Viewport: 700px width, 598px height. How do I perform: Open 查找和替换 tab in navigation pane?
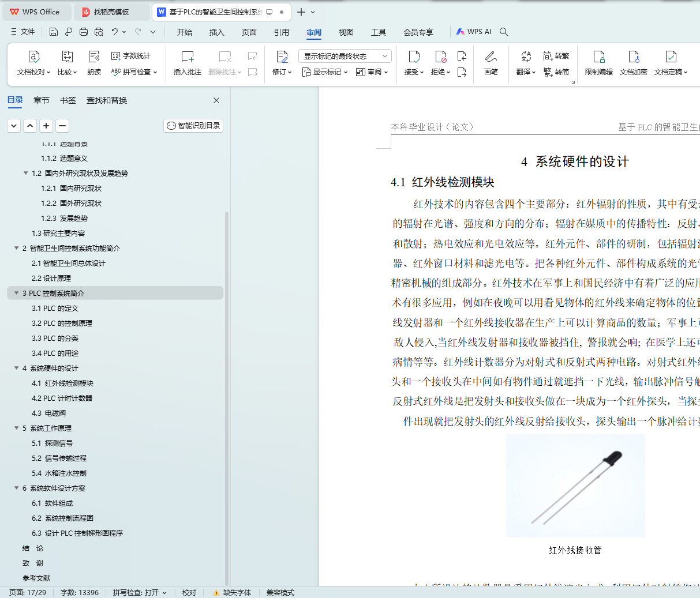pos(107,100)
